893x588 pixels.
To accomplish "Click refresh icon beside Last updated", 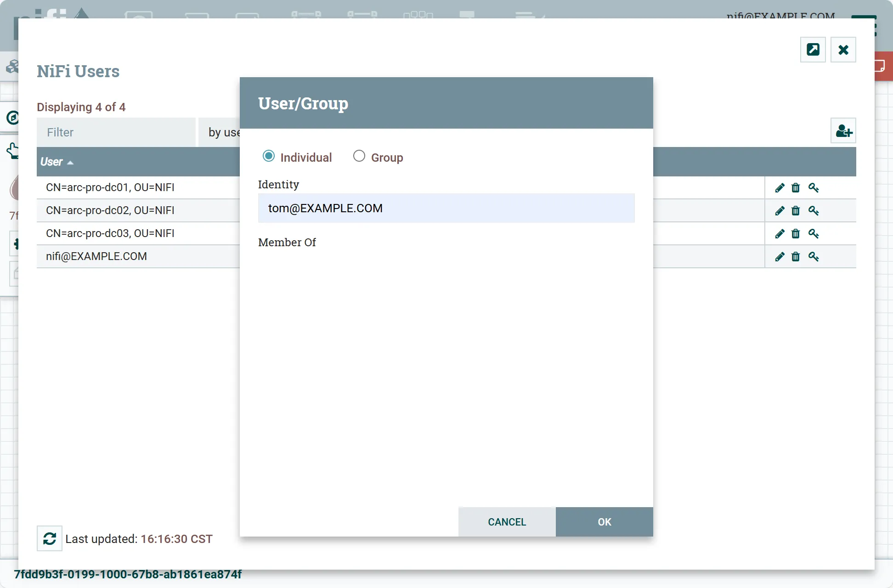I will point(50,538).
